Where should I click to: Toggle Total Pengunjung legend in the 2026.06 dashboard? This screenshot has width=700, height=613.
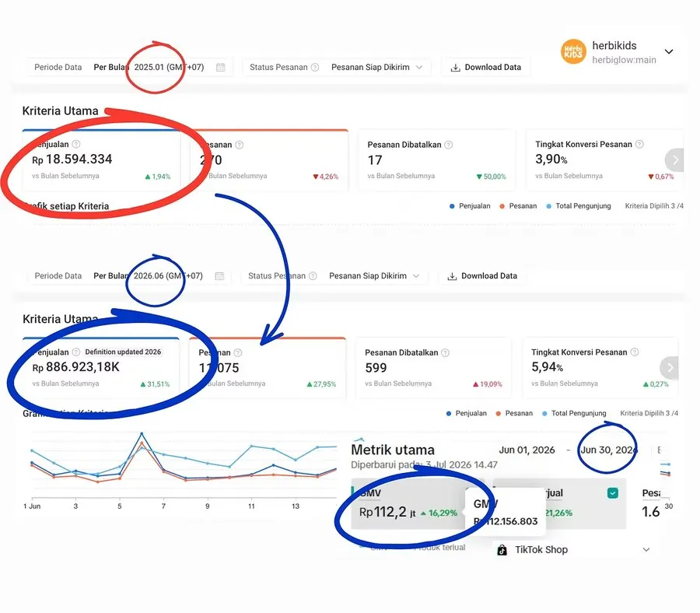(x=574, y=413)
